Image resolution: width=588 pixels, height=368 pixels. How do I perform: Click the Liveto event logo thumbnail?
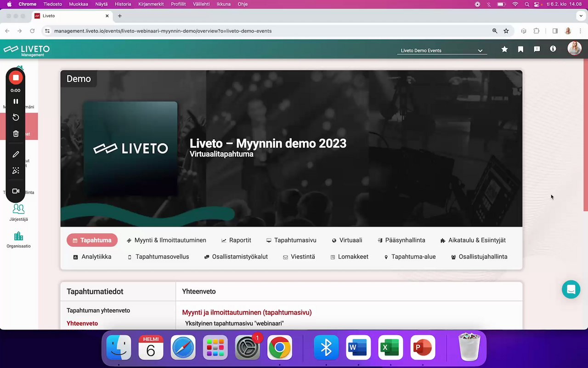click(x=130, y=148)
